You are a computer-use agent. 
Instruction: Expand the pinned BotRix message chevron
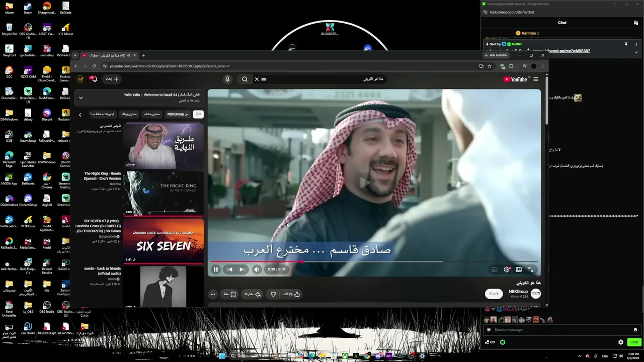(x=636, y=52)
